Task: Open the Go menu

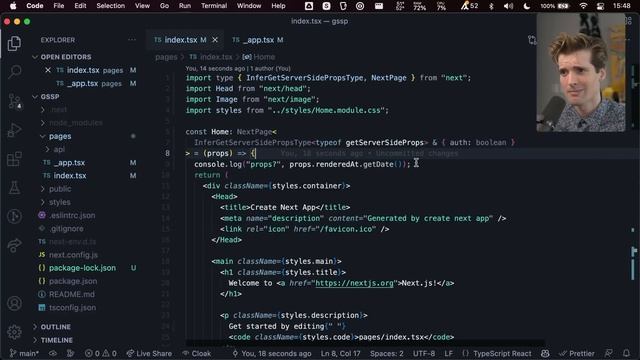Action: [164, 6]
